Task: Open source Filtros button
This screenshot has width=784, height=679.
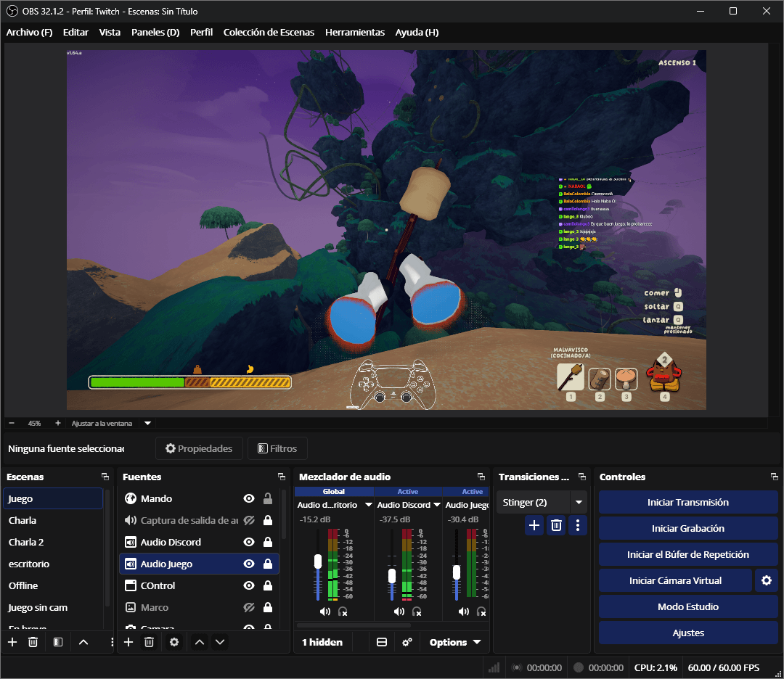Action: [x=277, y=448]
